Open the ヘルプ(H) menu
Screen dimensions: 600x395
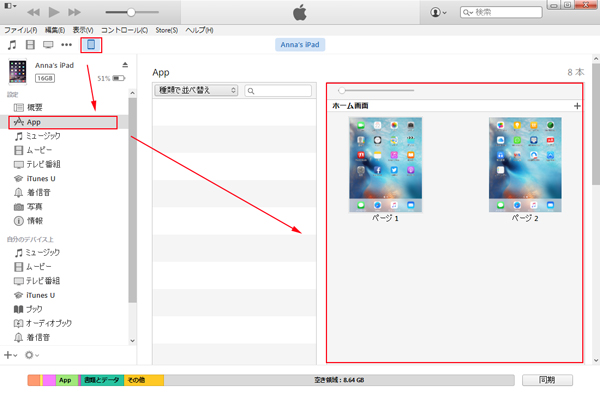pos(199,30)
